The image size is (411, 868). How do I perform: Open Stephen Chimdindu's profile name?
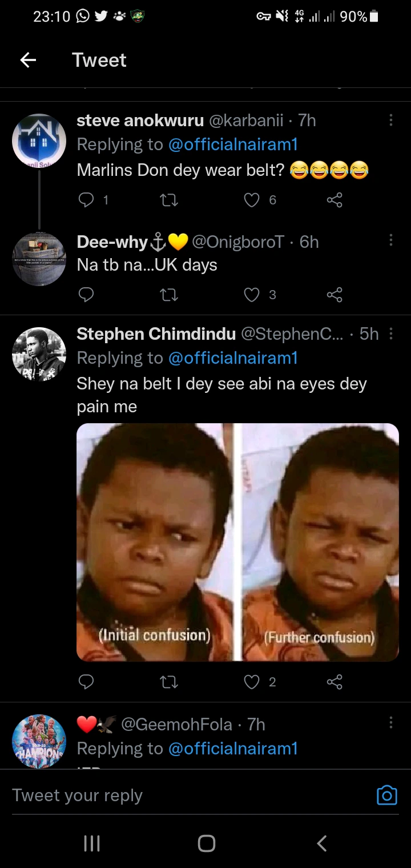tap(156, 334)
